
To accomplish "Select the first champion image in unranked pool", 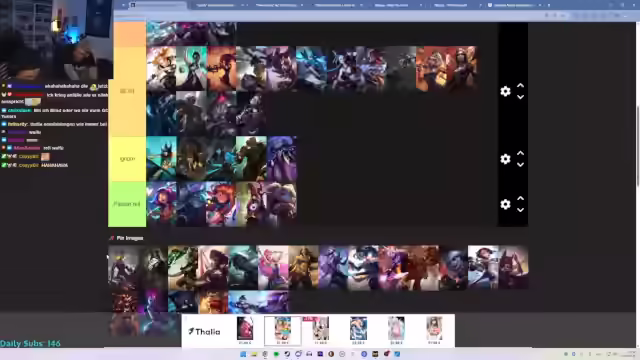I will pyautogui.click(x=123, y=267).
